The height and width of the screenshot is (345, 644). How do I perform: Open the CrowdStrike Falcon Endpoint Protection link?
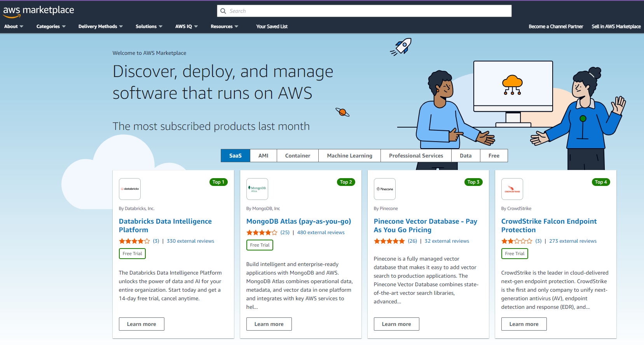548,226
